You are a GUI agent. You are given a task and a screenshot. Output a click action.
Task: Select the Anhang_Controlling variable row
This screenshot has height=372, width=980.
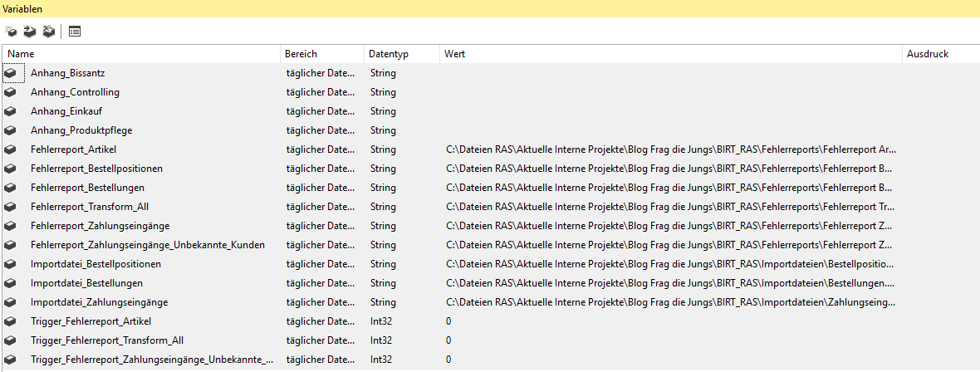click(x=75, y=92)
